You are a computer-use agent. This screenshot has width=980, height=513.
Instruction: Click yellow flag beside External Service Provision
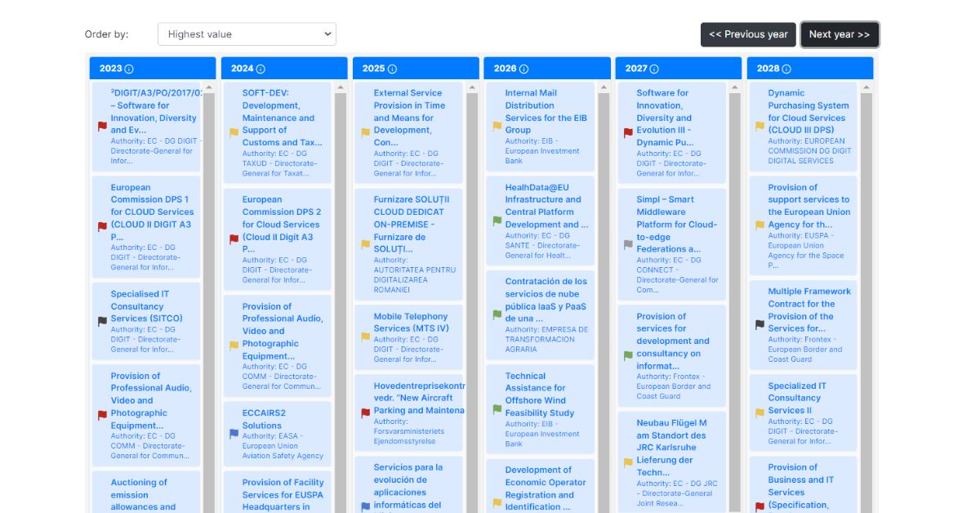(365, 132)
